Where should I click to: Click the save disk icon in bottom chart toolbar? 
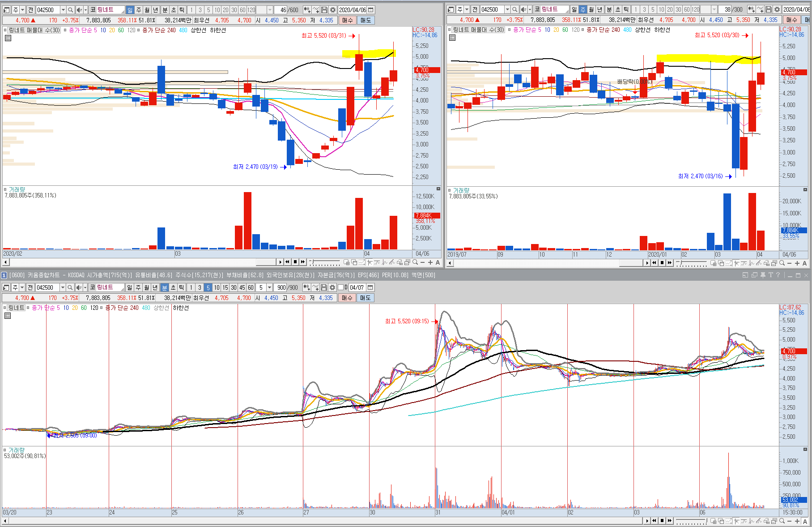[325, 287]
